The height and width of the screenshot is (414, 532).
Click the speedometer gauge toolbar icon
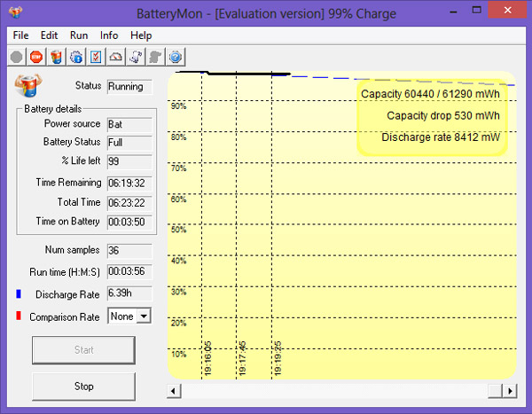(116, 56)
